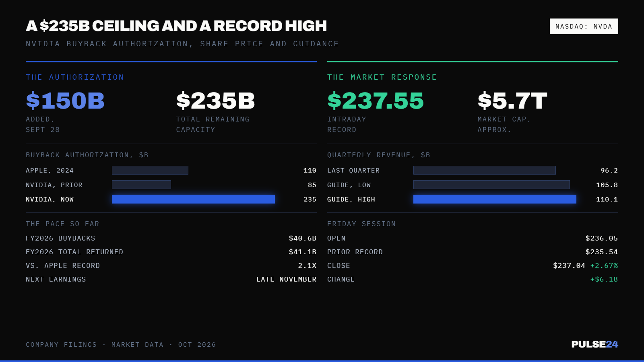This screenshot has width=644, height=362.
Task: Click the "Late November" next earnings value
Action: pos(286,280)
